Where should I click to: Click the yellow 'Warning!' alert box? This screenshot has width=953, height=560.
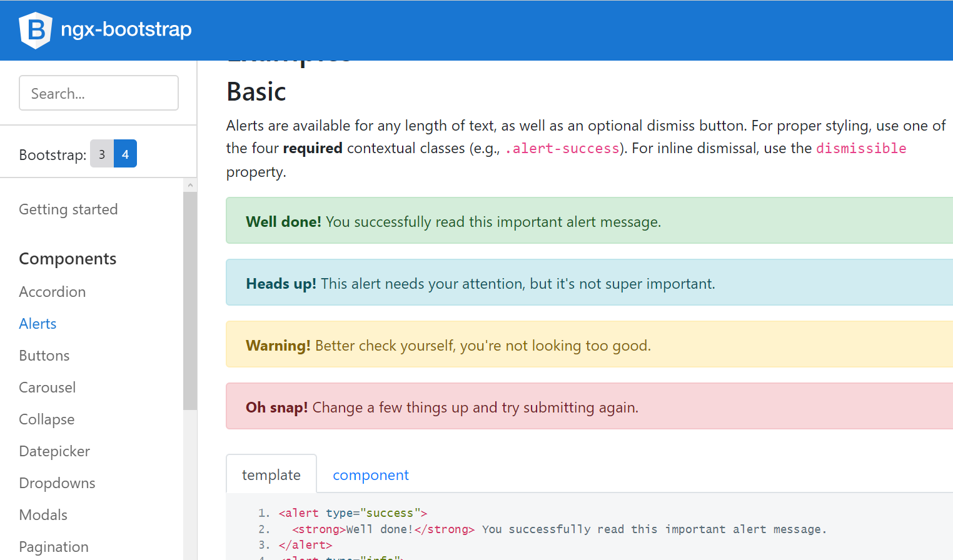click(589, 344)
